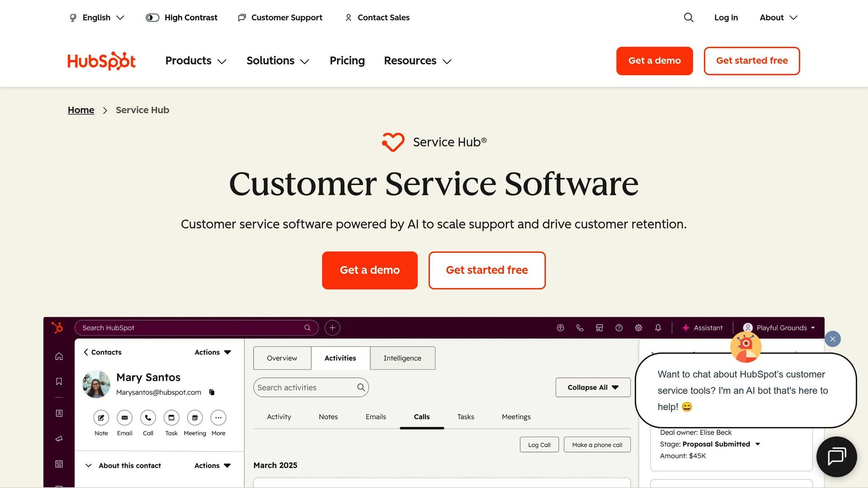Screen dimensions: 868x488
Task: Open the Assistant sparkle button
Action: click(702, 328)
